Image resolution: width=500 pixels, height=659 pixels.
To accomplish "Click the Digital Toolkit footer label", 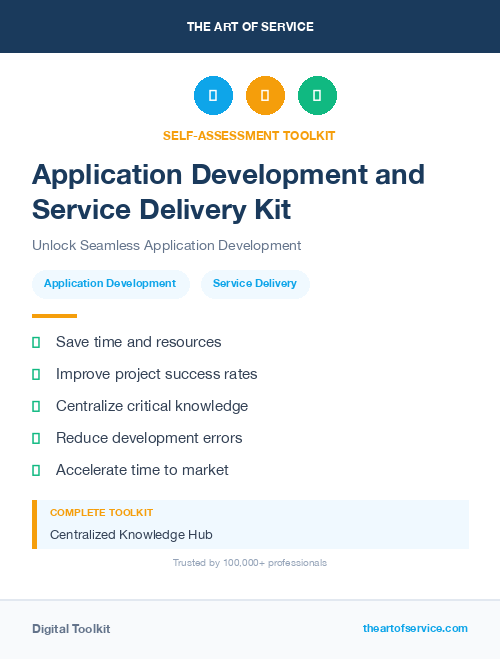I will (71, 629).
